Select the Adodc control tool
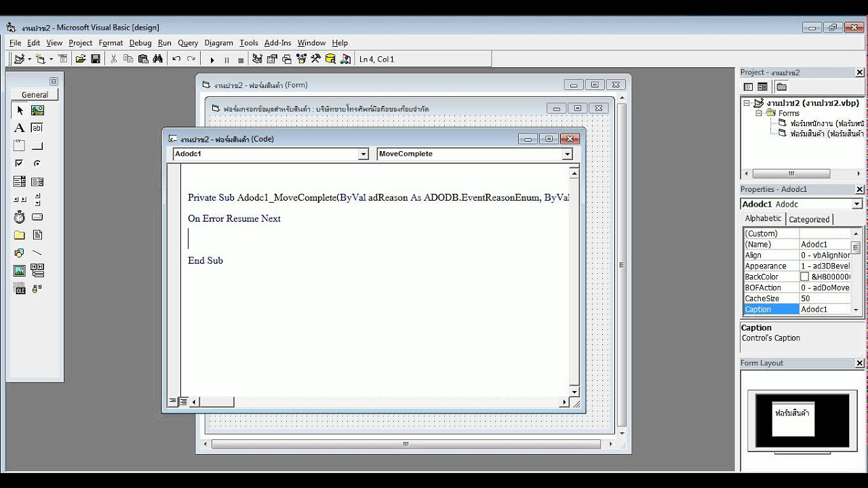 [x=37, y=289]
